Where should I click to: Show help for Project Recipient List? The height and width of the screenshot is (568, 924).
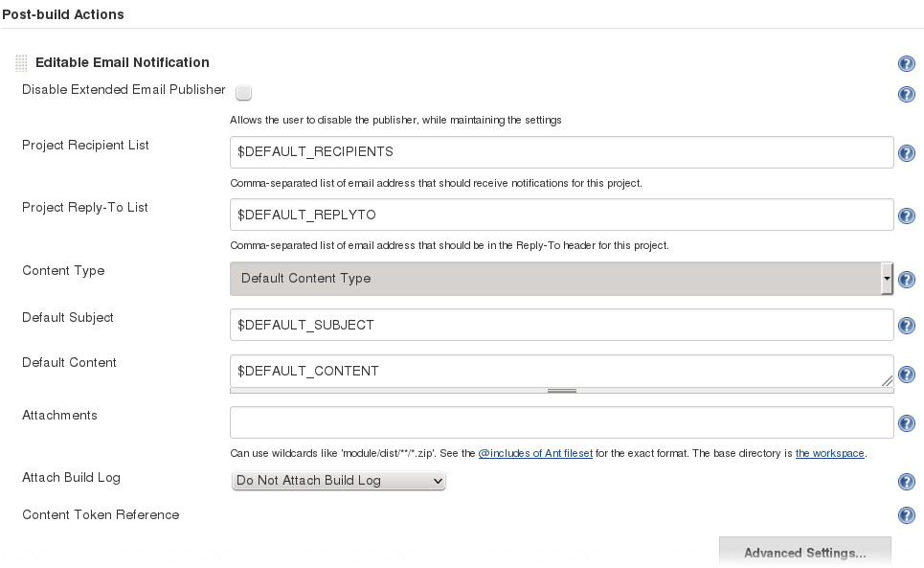tap(906, 153)
